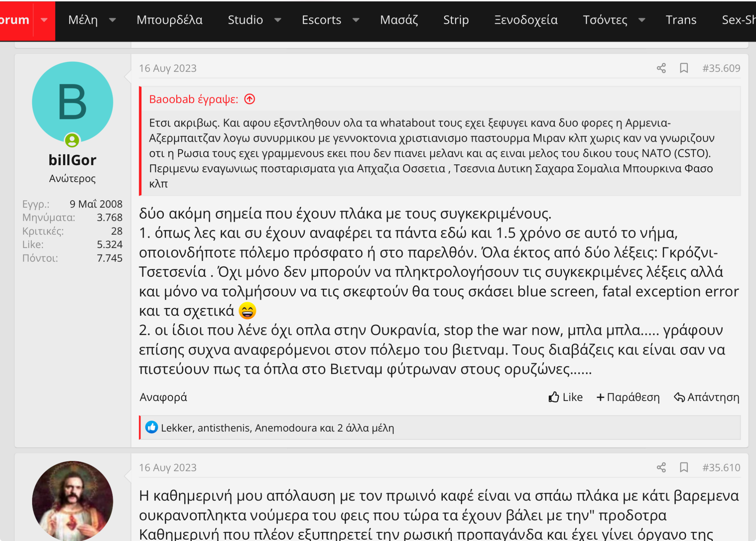Click Απάντηση reply arrow button

click(x=706, y=397)
